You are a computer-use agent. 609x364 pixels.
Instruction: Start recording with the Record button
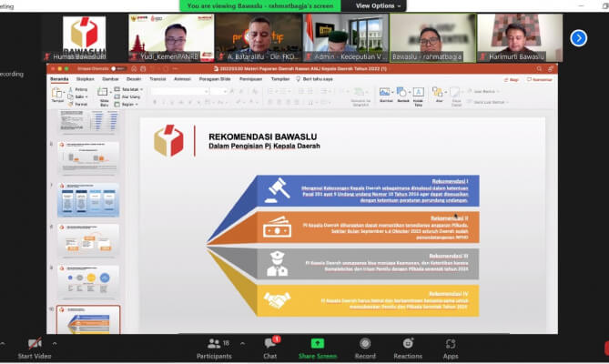coord(365,344)
